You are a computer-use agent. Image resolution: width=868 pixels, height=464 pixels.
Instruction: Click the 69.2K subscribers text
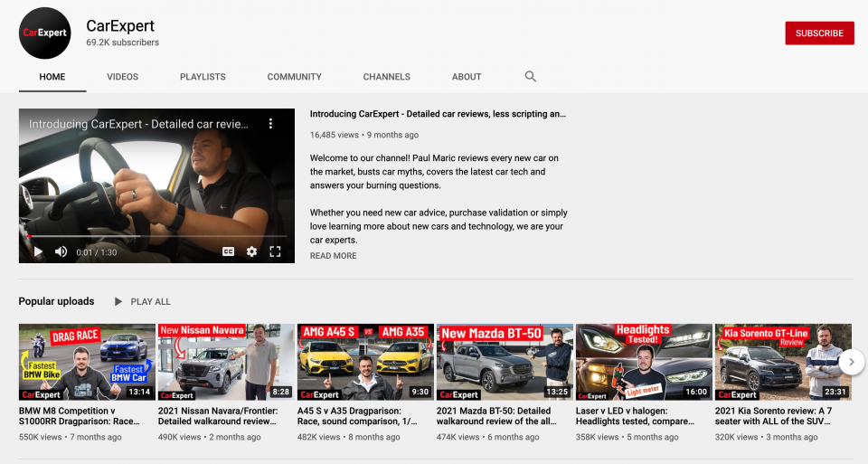(x=122, y=43)
